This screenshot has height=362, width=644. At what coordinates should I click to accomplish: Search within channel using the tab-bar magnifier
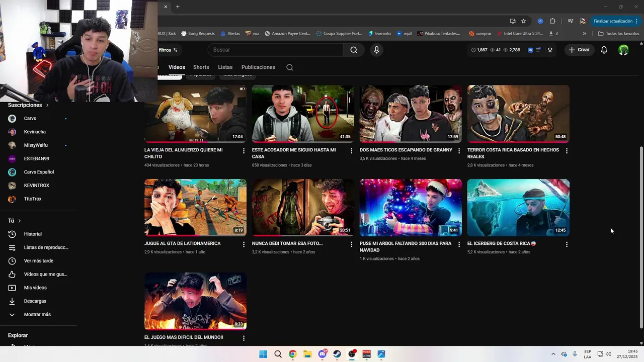pyautogui.click(x=290, y=67)
